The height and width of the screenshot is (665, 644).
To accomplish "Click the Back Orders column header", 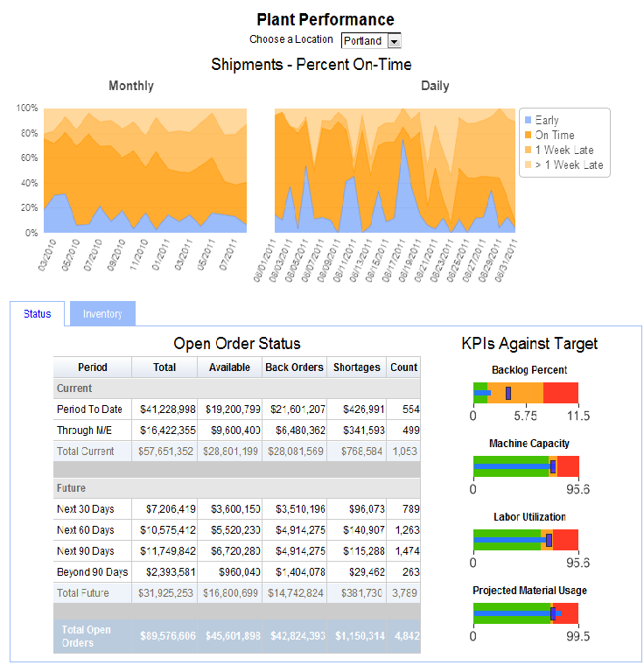I will coord(294,367).
